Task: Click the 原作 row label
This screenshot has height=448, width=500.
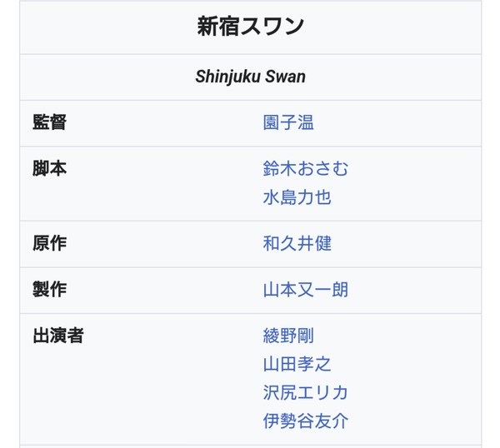Action: pos(49,244)
